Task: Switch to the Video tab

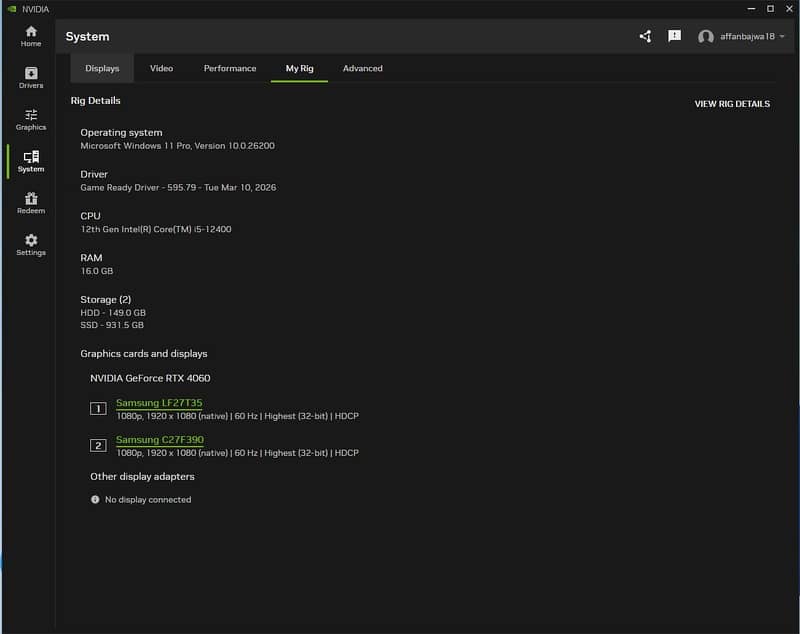Action: coord(161,68)
